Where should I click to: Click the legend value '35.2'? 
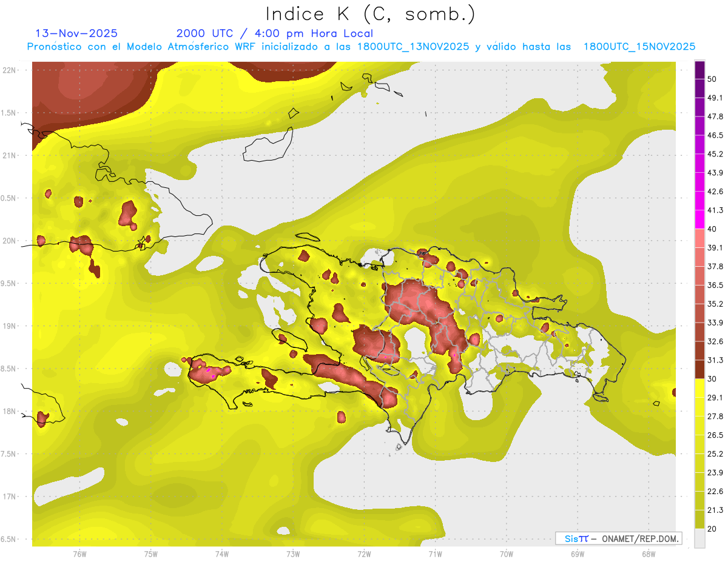pyautogui.click(x=715, y=304)
